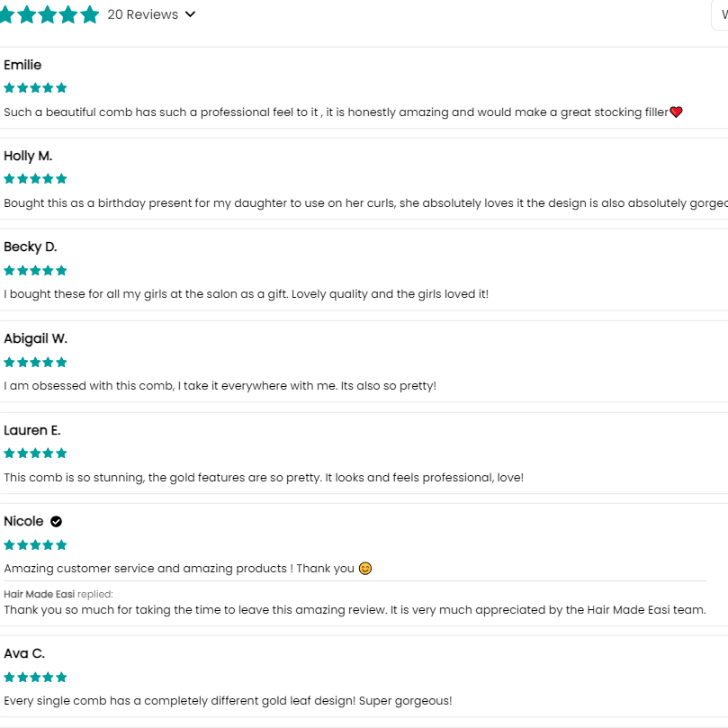Viewport: 728px width, 728px height.
Task: Click Emilie's five-star rating
Action: [x=35, y=88]
